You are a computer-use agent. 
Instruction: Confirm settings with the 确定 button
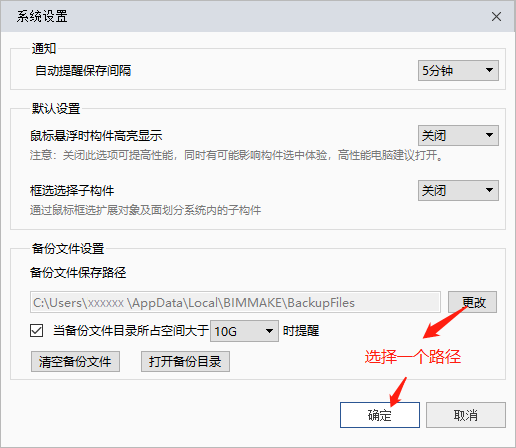(380, 415)
